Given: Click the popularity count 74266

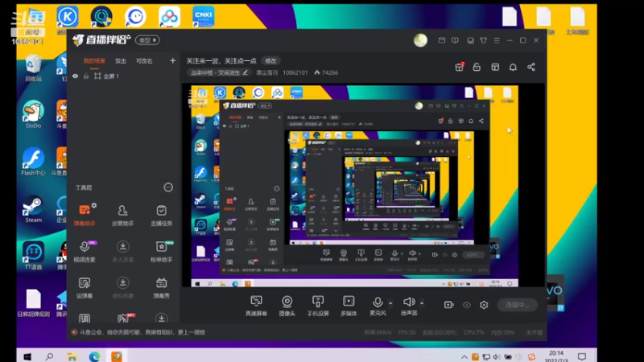Looking at the screenshot, I should pos(326,72).
